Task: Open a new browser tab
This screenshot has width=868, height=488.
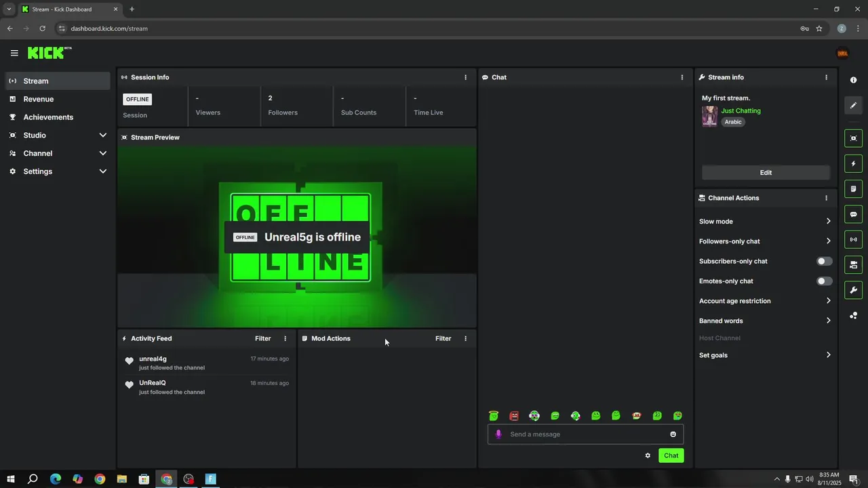Action: [x=132, y=9]
